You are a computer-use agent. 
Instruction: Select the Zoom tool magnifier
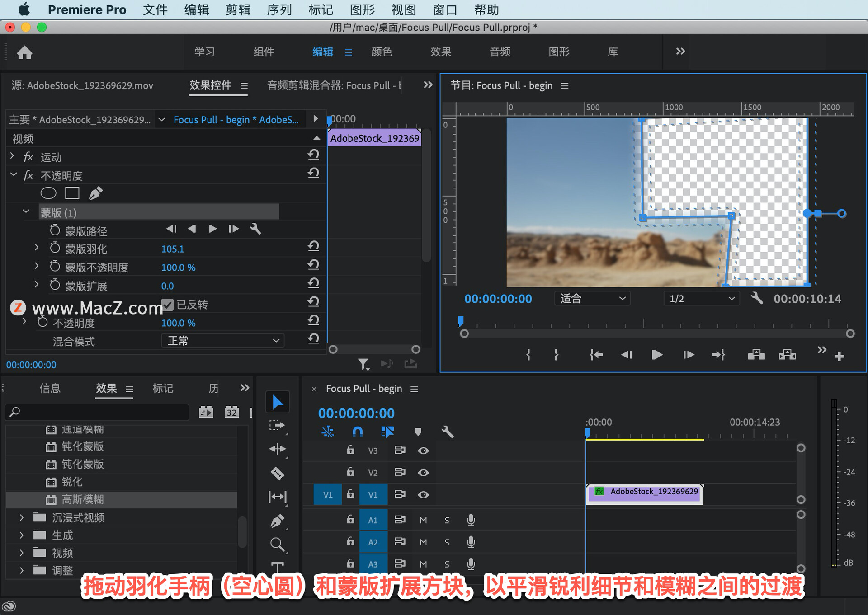tap(277, 544)
